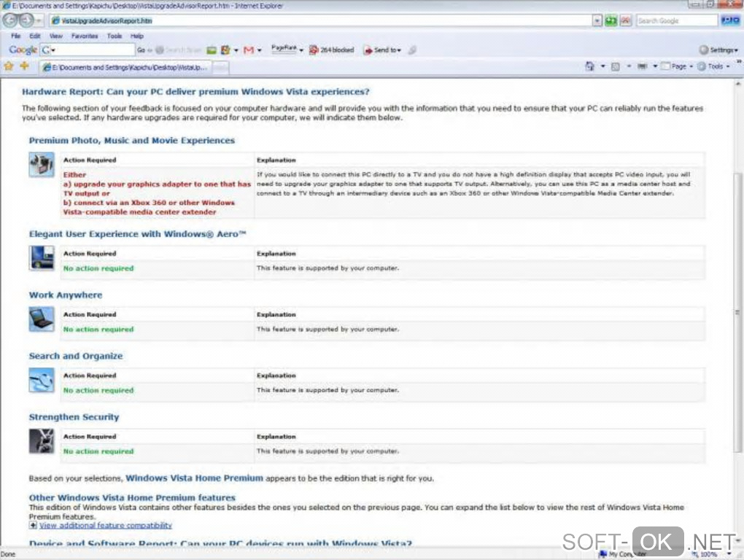Click the Add to Favorites plus icon
This screenshot has height=560, width=744.
click(x=24, y=66)
